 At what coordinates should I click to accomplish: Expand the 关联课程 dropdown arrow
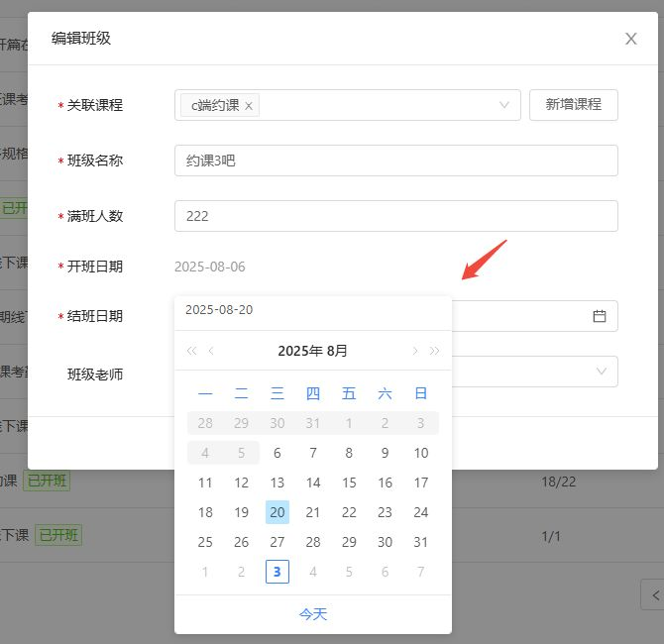[x=504, y=105]
